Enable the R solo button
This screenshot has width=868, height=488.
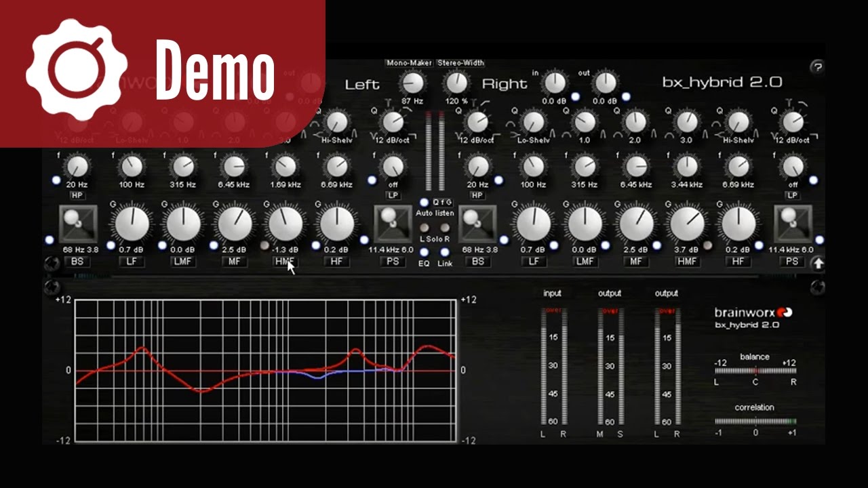[446, 228]
